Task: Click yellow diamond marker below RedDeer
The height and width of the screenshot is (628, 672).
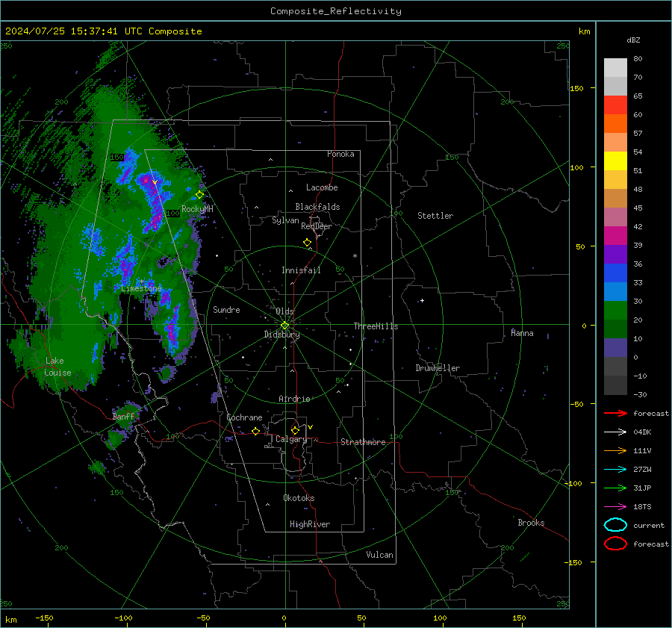Action: click(308, 243)
